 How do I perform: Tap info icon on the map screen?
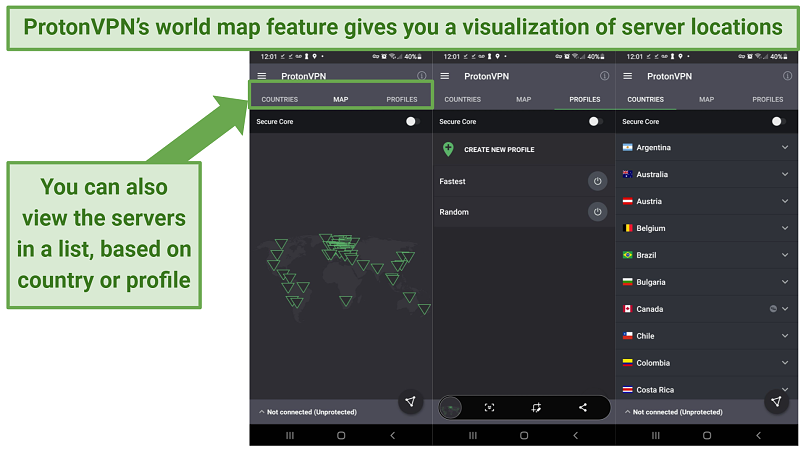click(x=422, y=76)
